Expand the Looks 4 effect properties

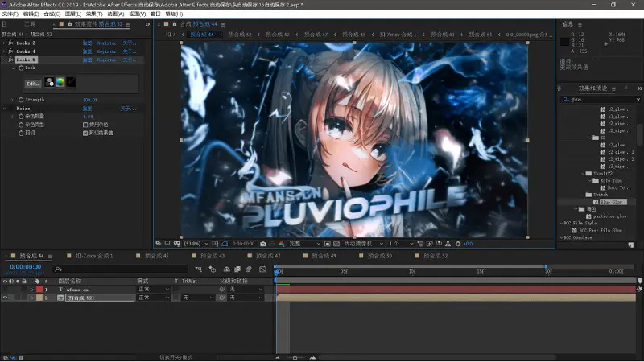(x=4, y=51)
